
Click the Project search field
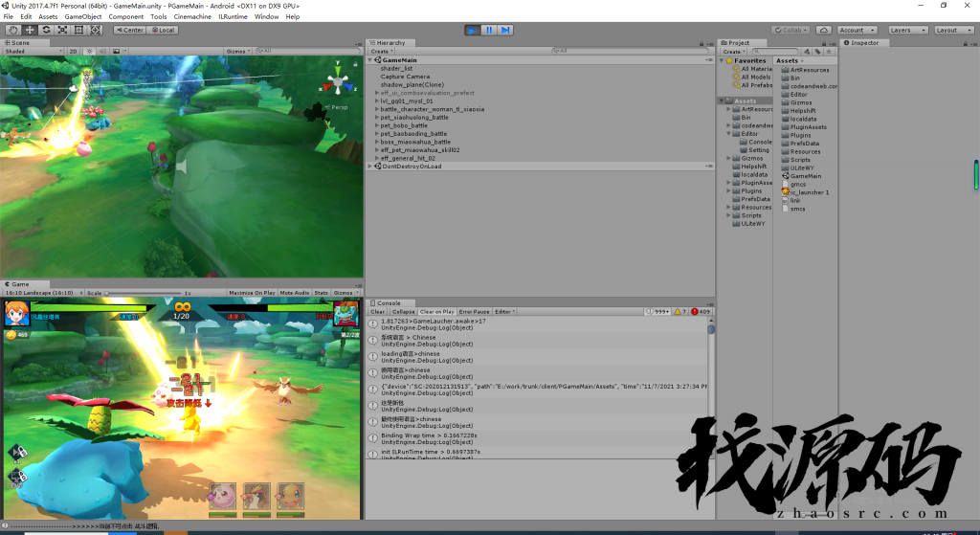(775, 52)
